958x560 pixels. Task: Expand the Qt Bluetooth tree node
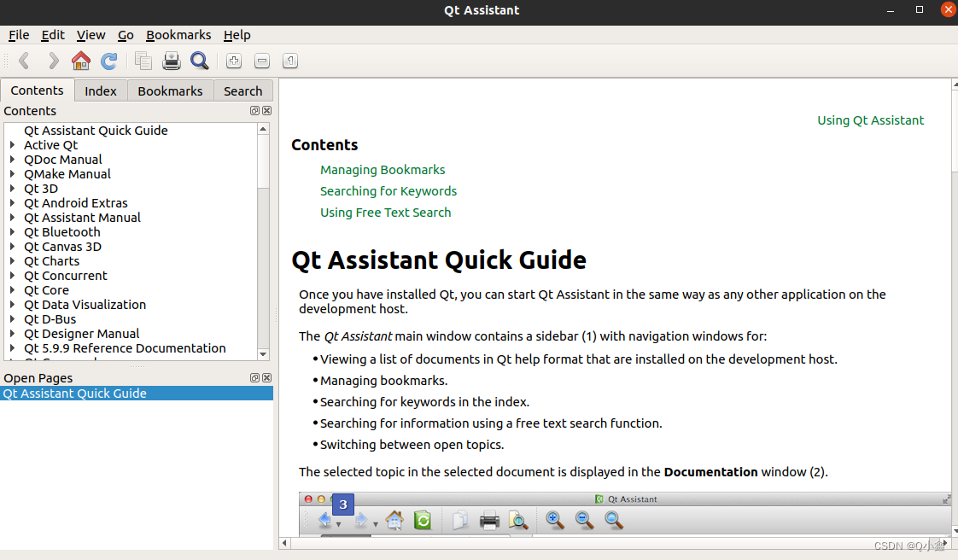point(12,232)
